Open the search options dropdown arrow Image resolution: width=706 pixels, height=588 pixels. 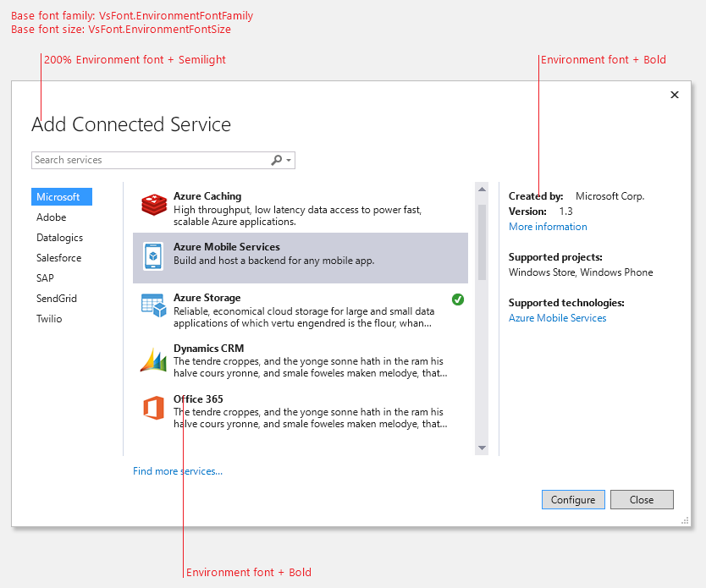(289, 160)
